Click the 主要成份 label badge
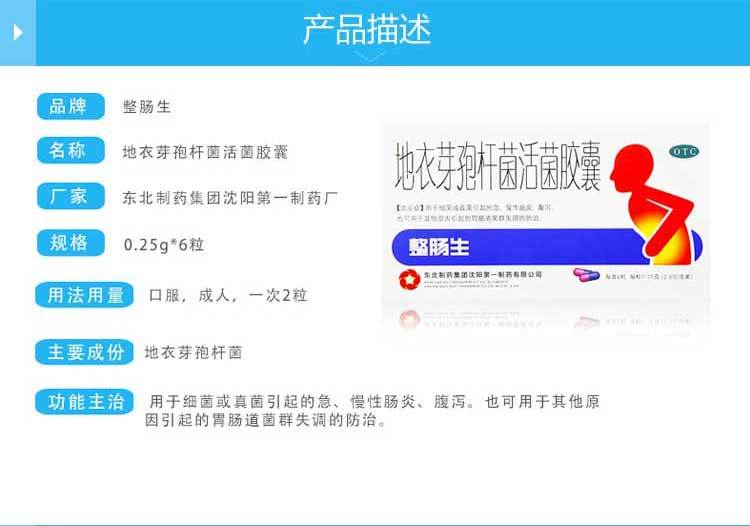This screenshot has width=750, height=526. (84, 352)
